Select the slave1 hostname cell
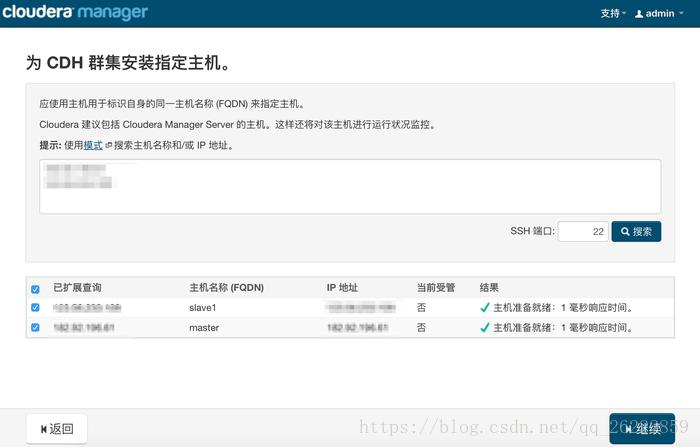 tap(203, 308)
